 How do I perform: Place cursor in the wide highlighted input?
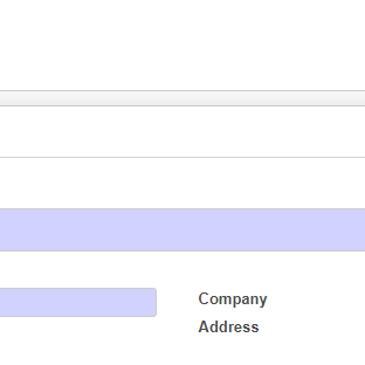click(182, 230)
